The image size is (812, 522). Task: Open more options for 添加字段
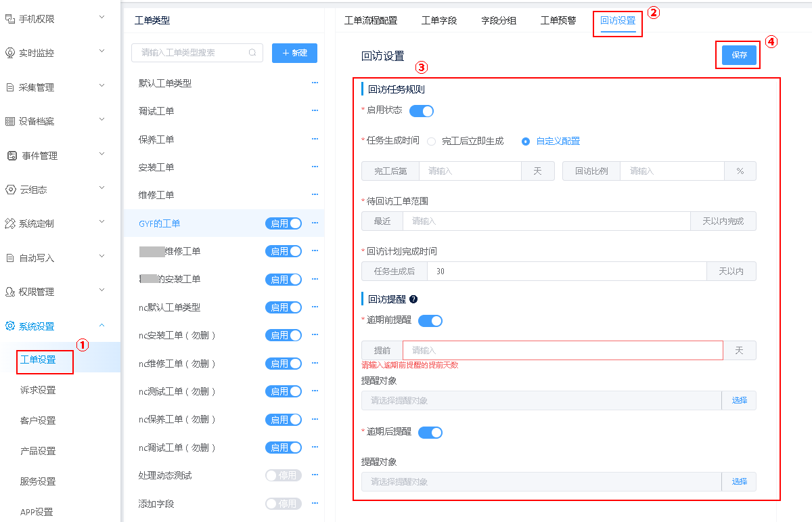point(315,504)
